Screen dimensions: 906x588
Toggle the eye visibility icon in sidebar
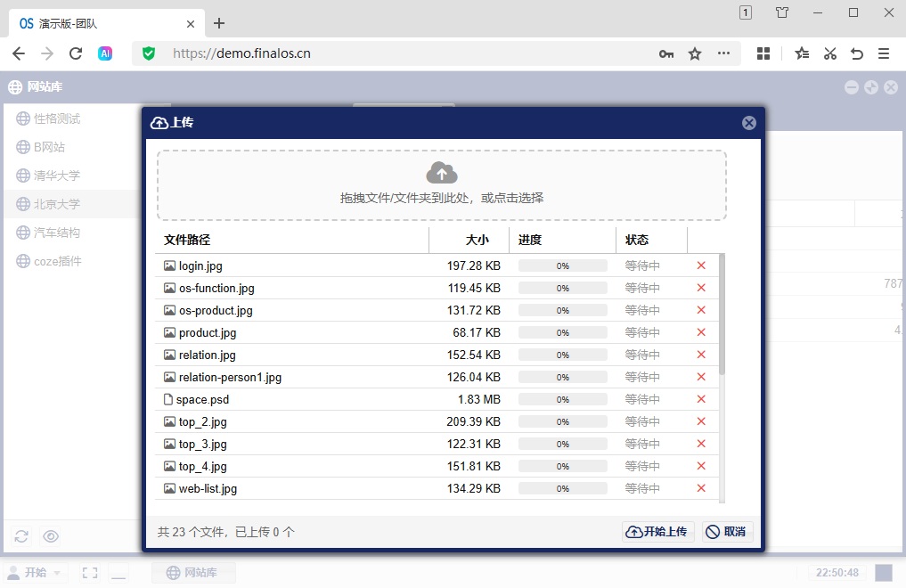51,536
